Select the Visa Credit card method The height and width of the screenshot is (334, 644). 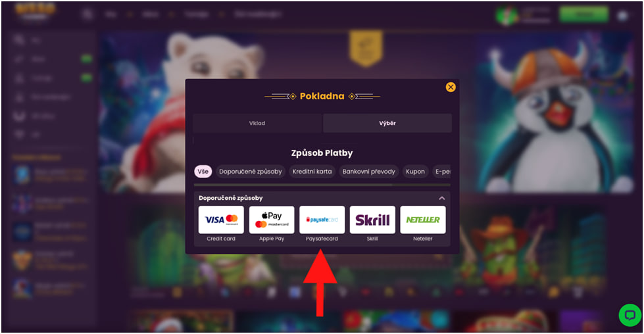pos(221,220)
